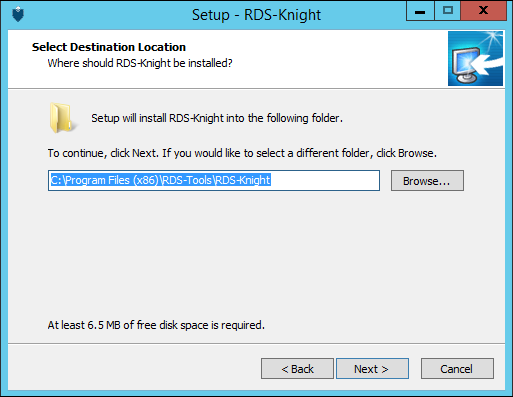Click the RDS-Knight shield icon in title bar
Screen dimensions: 513x397
tap(18, 15)
